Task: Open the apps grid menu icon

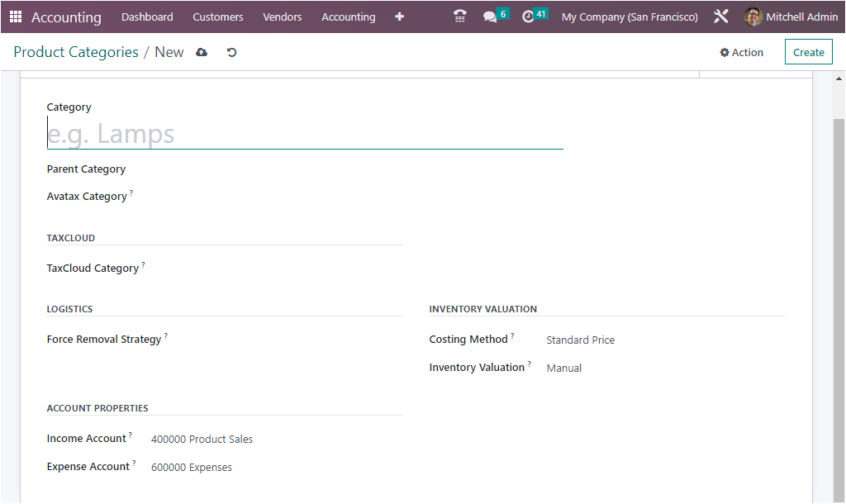Action: [16, 17]
